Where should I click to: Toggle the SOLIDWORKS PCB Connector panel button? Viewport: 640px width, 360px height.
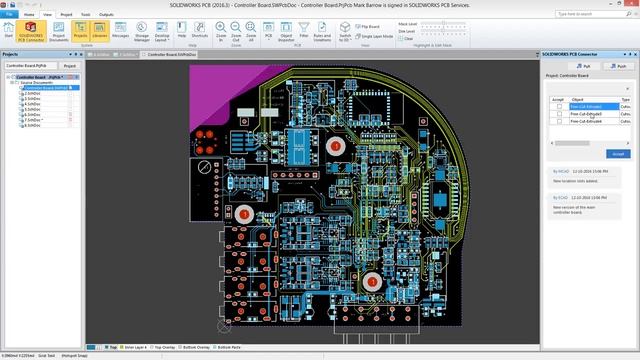click(31, 31)
